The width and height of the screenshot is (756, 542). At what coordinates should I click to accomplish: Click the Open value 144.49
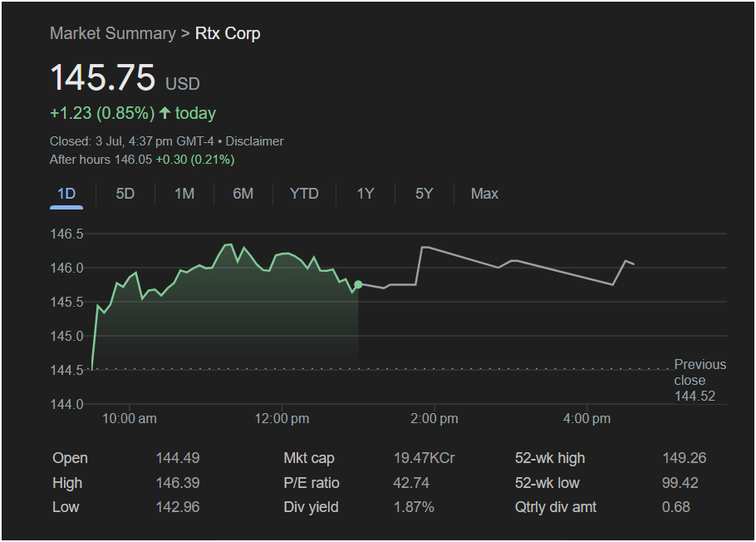pyautogui.click(x=178, y=458)
